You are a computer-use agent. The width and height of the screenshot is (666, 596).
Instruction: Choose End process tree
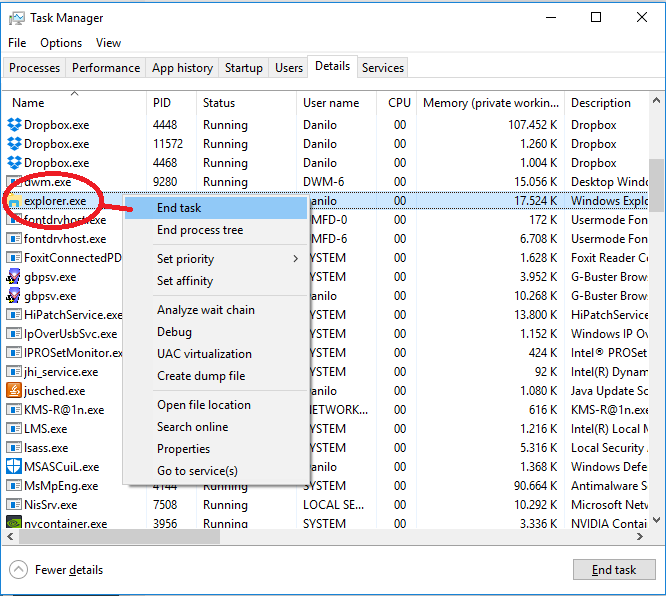216,230
